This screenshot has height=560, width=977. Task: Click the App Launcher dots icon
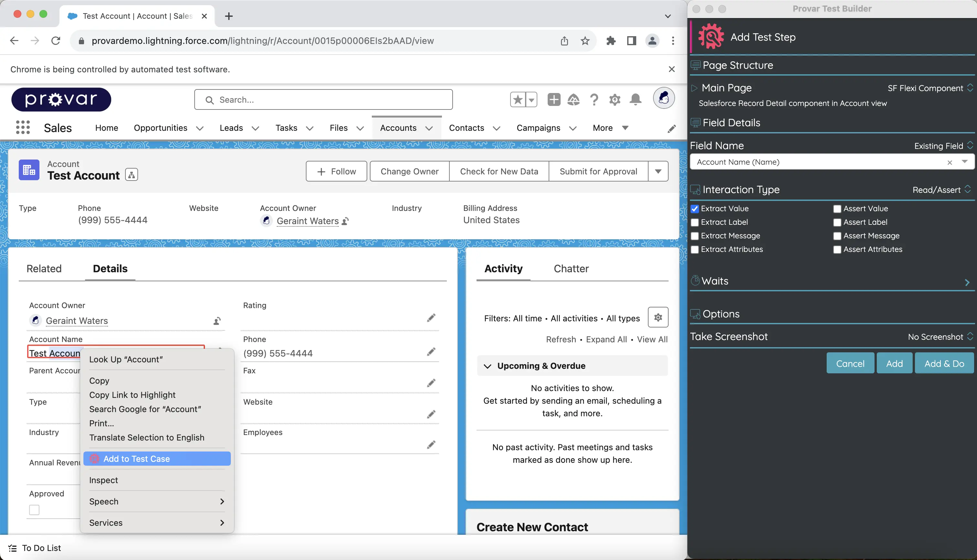pos(23,127)
